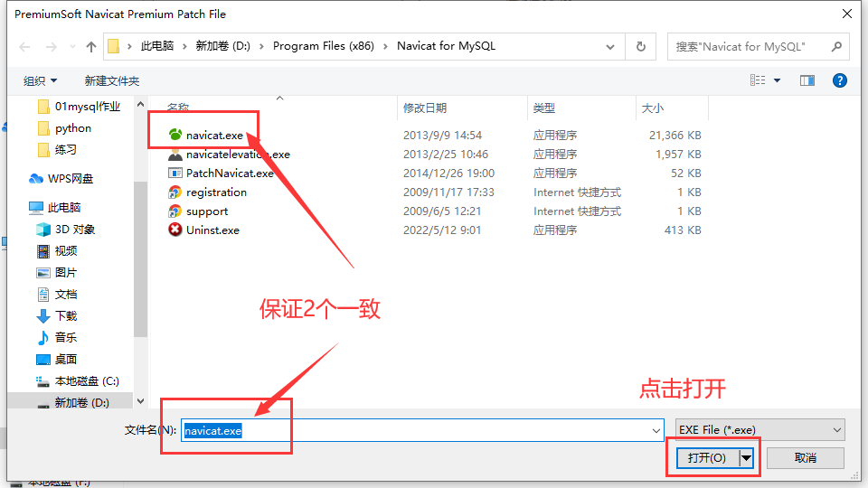Expand the file name history dropdown
The image size is (868, 488).
(656, 430)
